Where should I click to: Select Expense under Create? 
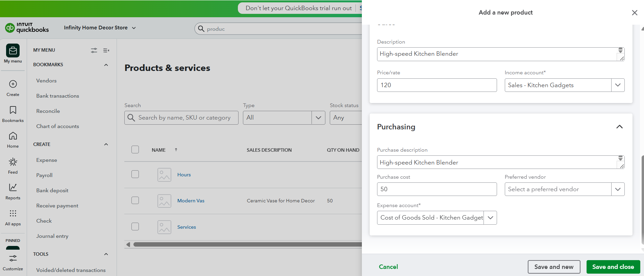[47, 160]
